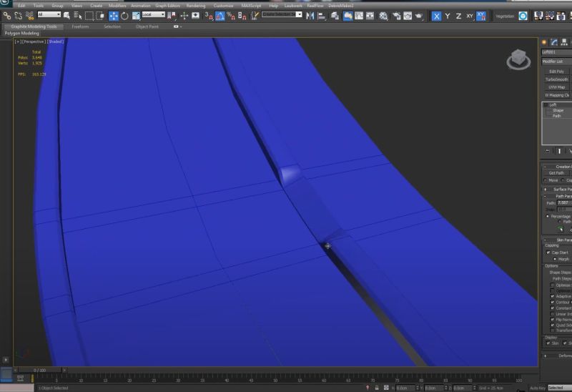Open the Select by Name tool
The image size is (572, 392).
78,16
